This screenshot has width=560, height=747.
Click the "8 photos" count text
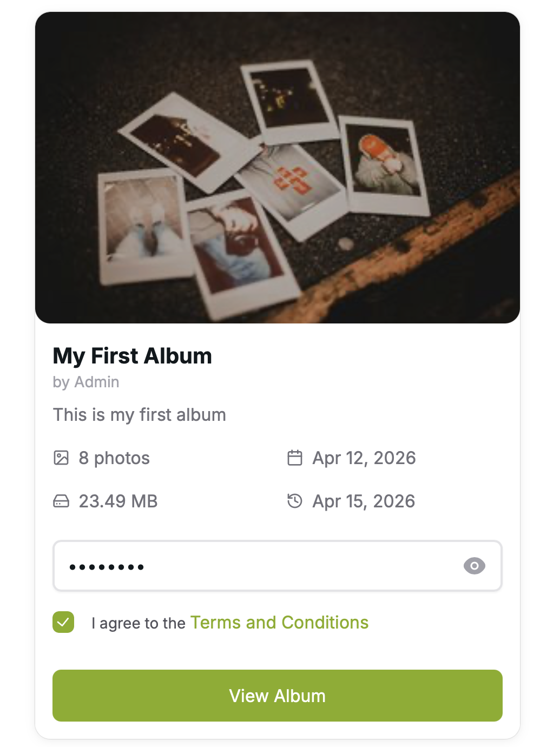pyautogui.click(x=114, y=458)
